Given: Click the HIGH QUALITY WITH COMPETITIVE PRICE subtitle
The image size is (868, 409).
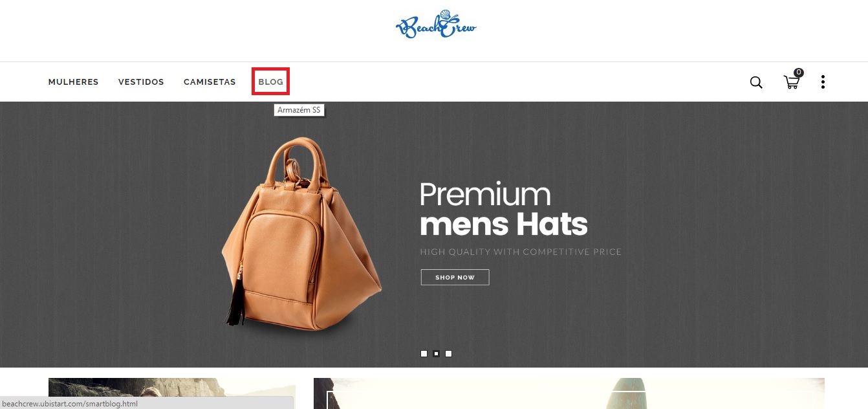Looking at the screenshot, I should click(x=521, y=252).
